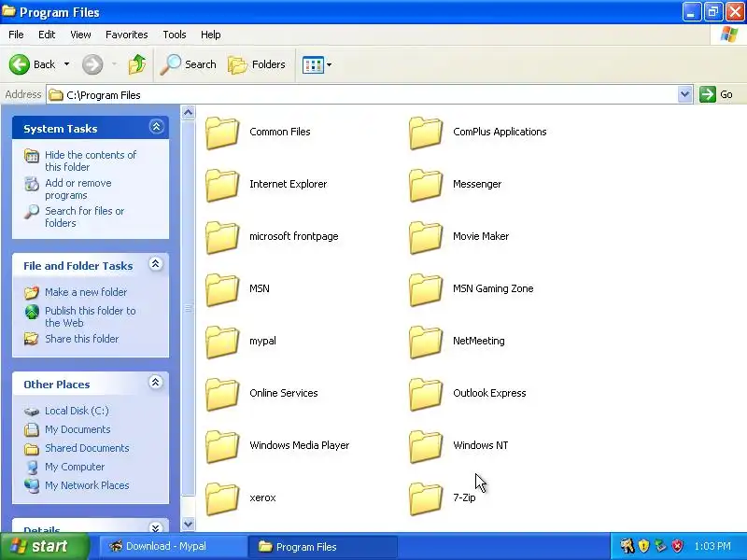Click the Views icon in toolbar
This screenshot has height=560, width=747.
point(313,64)
